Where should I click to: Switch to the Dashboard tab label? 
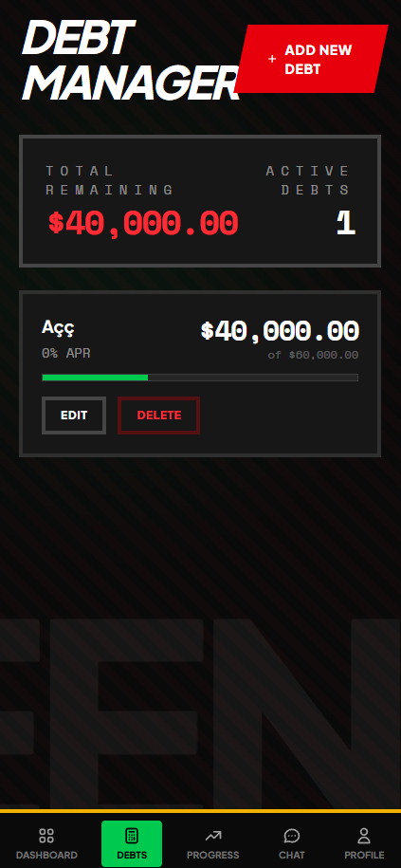46,855
